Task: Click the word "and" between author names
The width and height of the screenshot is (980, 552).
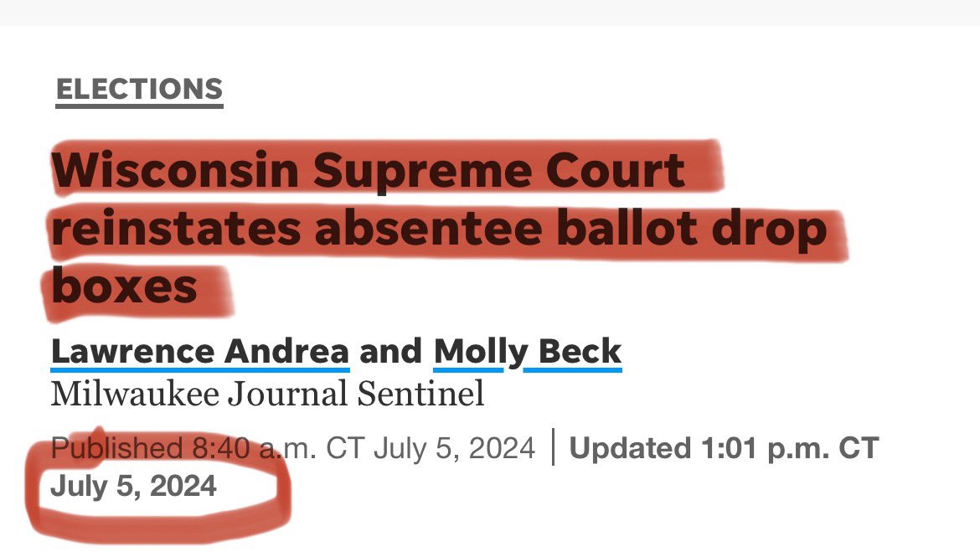Action: point(391,352)
